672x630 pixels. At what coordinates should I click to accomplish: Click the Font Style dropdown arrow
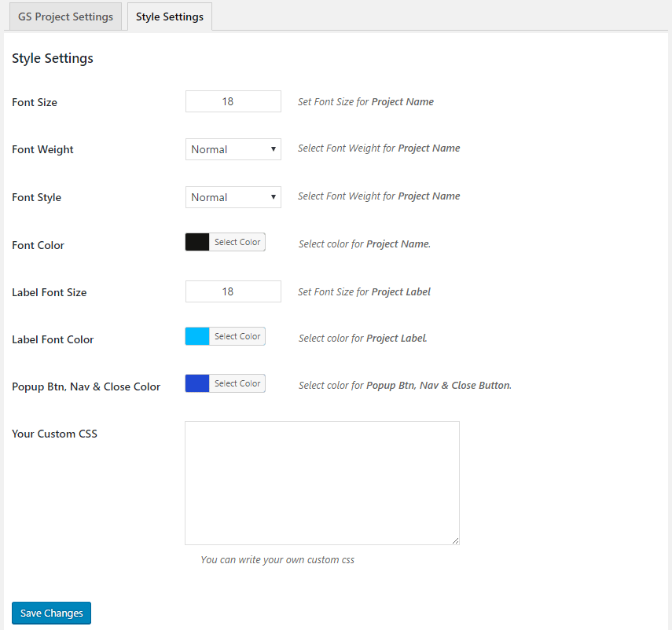pyautogui.click(x=274, y=196)
